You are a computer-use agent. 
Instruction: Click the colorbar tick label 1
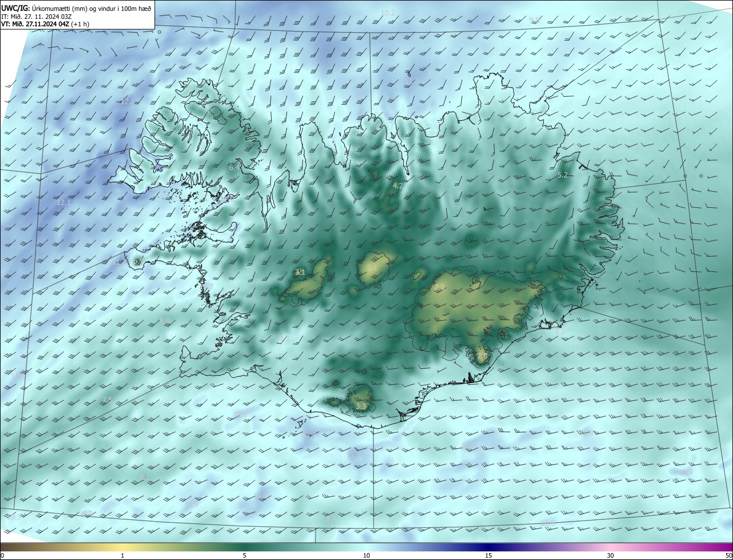pos(123,555)
